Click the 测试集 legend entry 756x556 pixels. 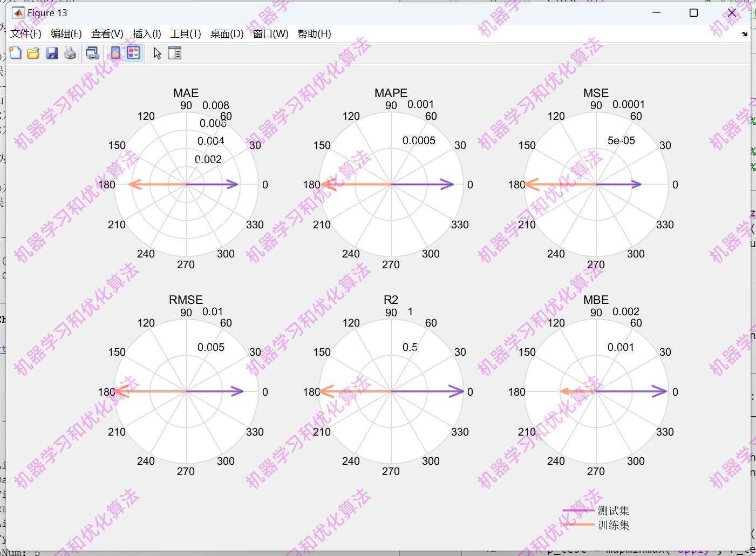coord(613,510)
